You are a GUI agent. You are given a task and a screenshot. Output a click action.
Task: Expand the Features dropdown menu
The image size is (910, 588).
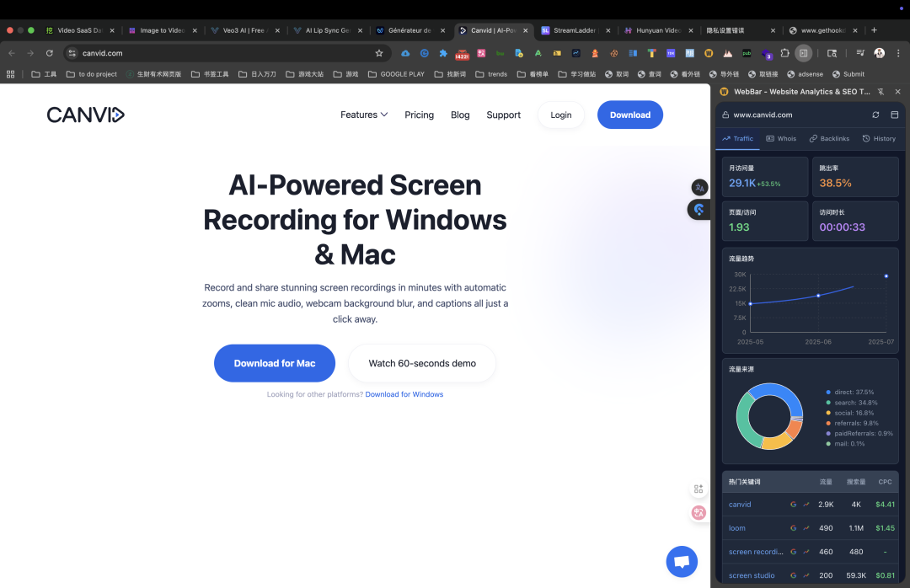tap(364, 115)
